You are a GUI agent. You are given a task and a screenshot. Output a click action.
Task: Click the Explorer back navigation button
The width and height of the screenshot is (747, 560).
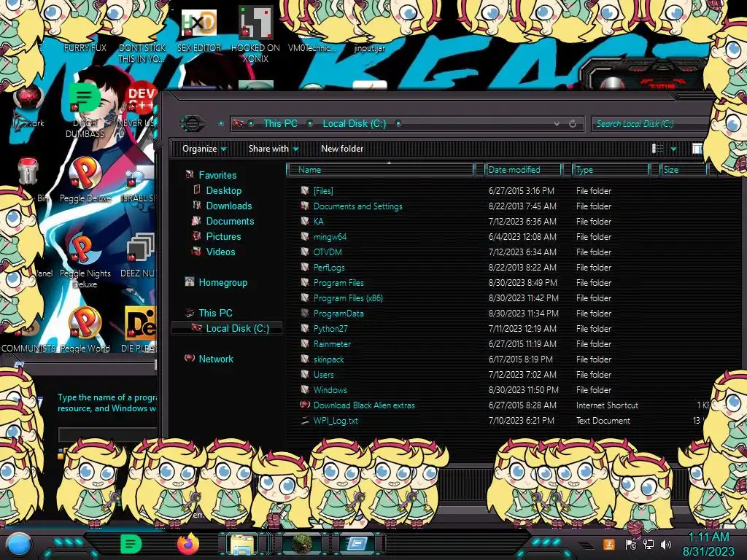click(193, 124)
